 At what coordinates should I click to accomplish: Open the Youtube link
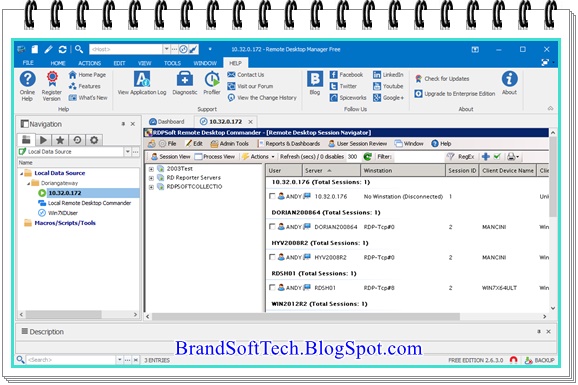pyautogui.click(x=388, y=86)
